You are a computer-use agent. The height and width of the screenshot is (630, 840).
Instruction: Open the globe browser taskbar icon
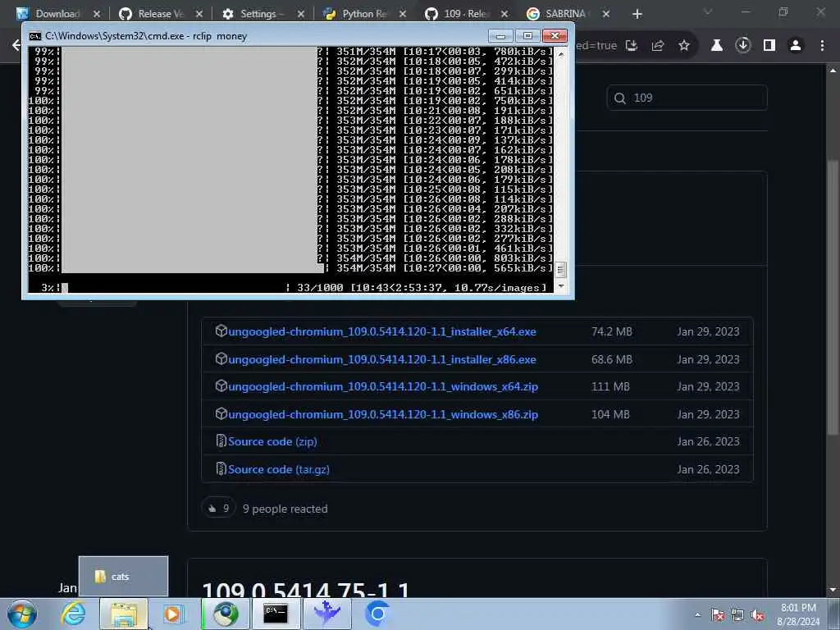click(226, 614)
